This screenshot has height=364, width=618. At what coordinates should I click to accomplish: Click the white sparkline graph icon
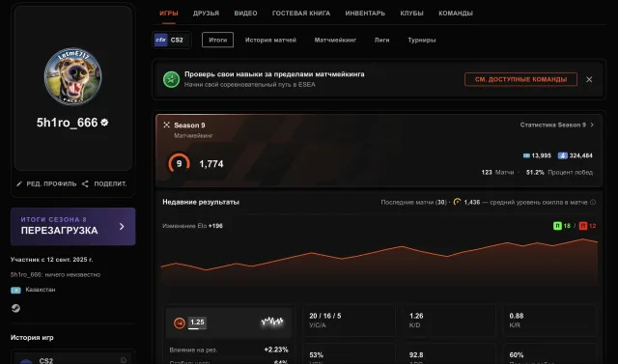point(272,322)
